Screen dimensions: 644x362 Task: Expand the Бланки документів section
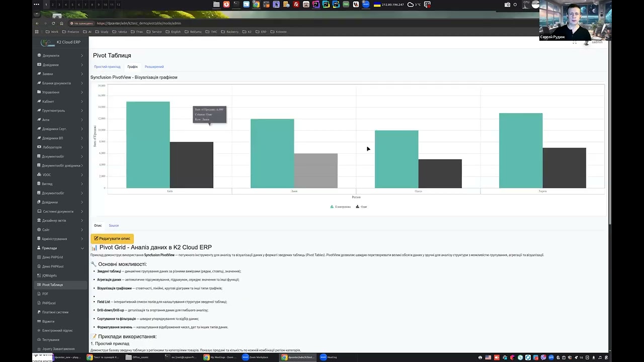tap(60, 83)
